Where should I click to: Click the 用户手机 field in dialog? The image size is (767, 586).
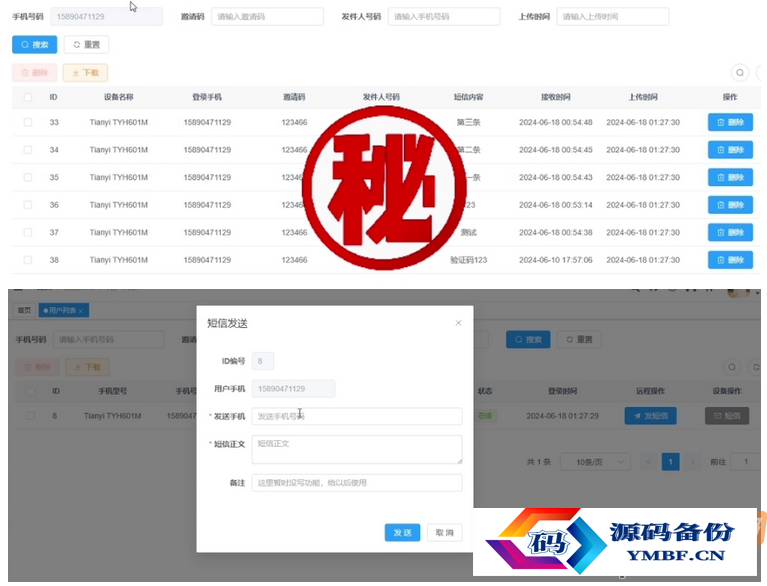293,389
